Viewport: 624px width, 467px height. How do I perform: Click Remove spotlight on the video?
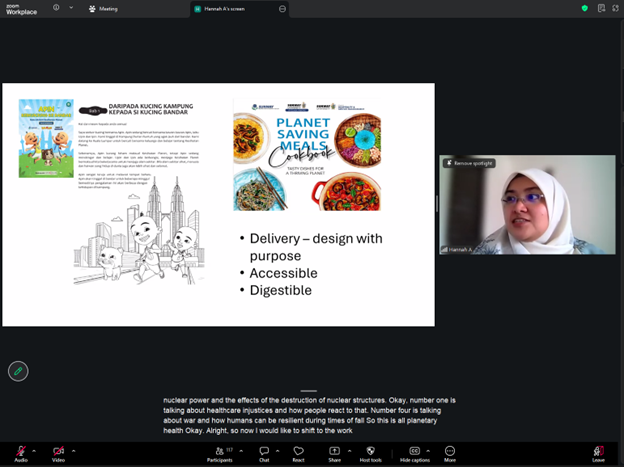click(470, 163)
